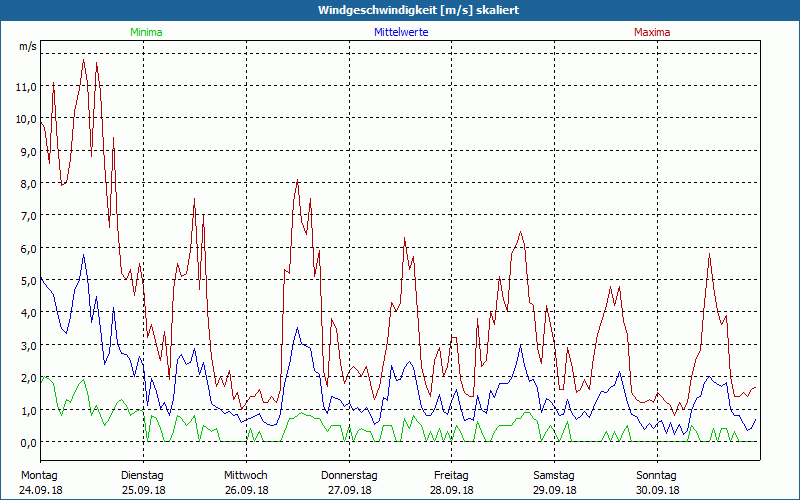Click the date 29.09.18

click(555, 490)
